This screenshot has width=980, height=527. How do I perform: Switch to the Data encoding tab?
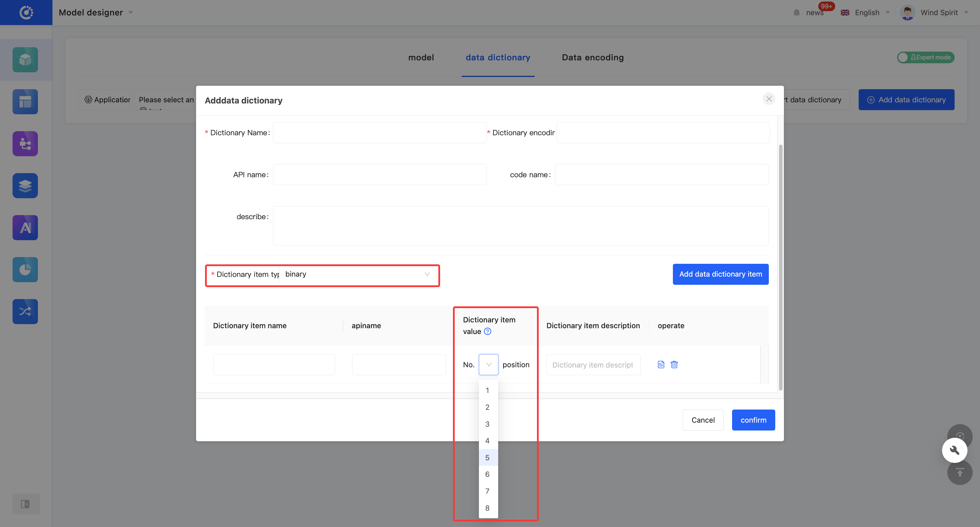coord(593,57)
